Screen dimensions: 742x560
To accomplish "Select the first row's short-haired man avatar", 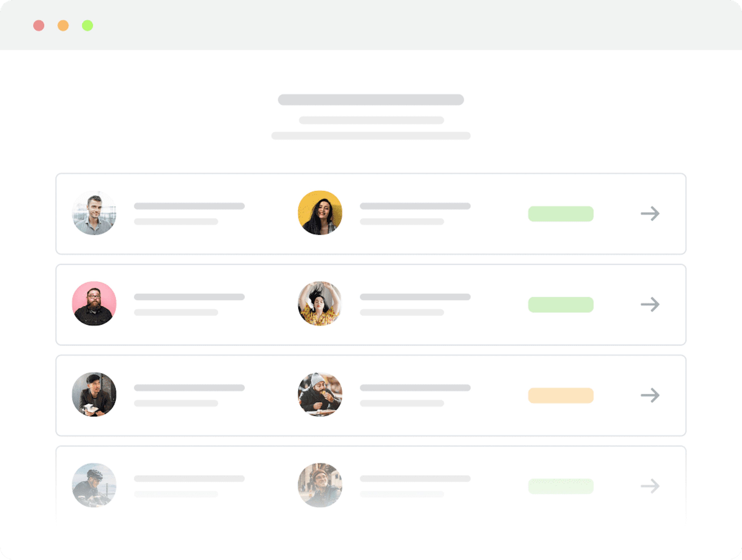I will 94,213.
